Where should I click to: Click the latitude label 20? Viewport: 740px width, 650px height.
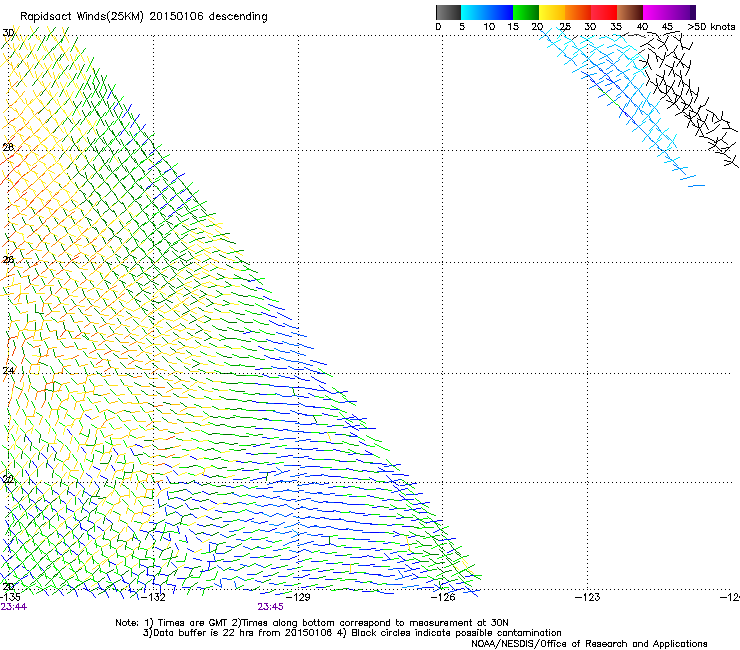tap(8, 586)
